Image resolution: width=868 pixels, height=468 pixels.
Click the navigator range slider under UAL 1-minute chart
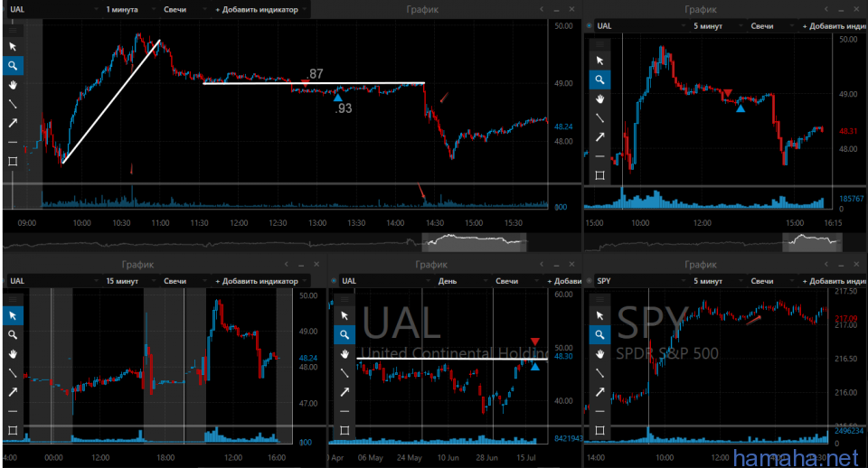474,242
